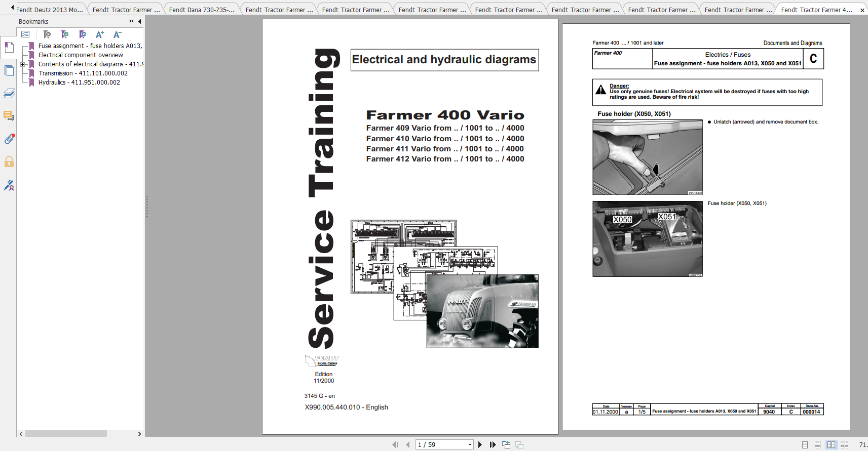Select Contents of electrical diagrams bookmark
868x451 pixels.
[91, 64]
